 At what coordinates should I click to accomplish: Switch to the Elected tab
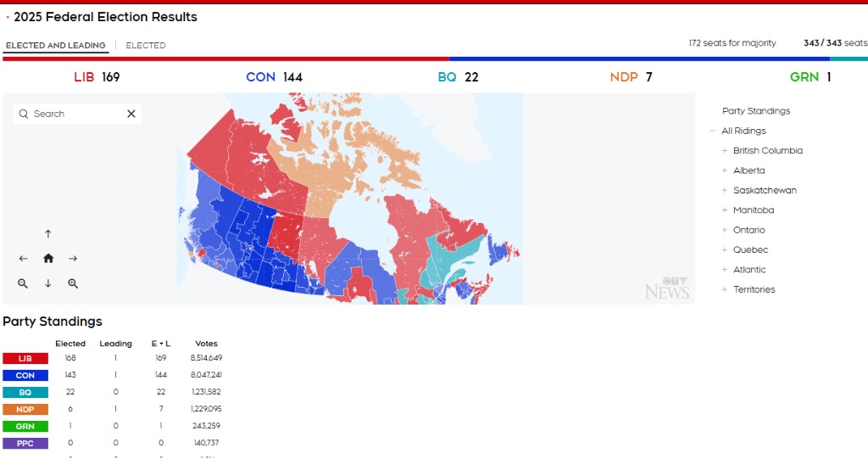[146, 46]
